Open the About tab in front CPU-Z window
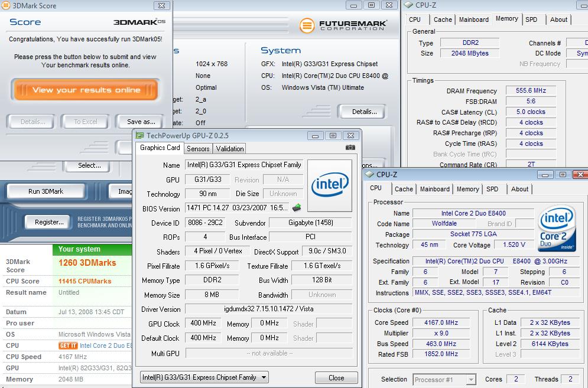588x388 pixels. (519, 190)
